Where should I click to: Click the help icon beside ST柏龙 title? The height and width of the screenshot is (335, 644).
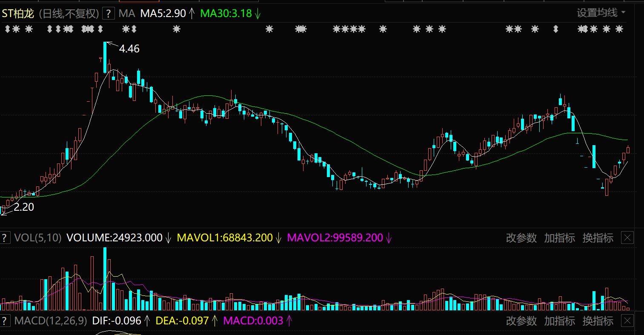coord(109,14)
